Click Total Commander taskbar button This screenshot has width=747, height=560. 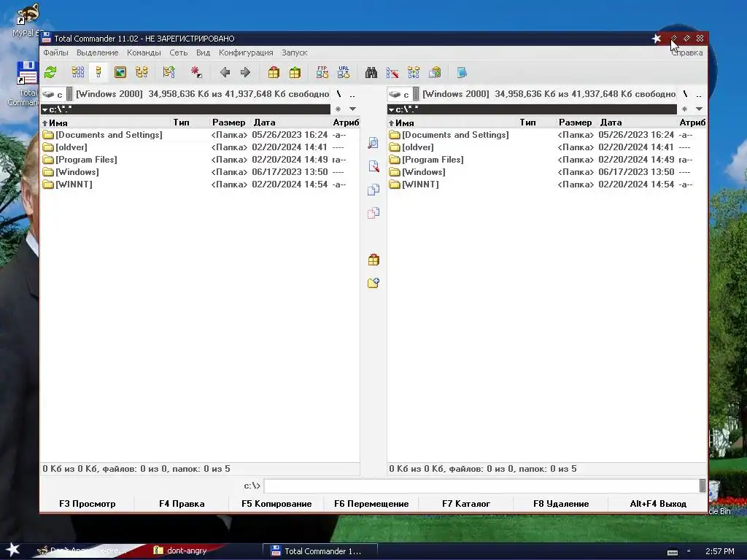pyautogui.click(x=320, y=551)
